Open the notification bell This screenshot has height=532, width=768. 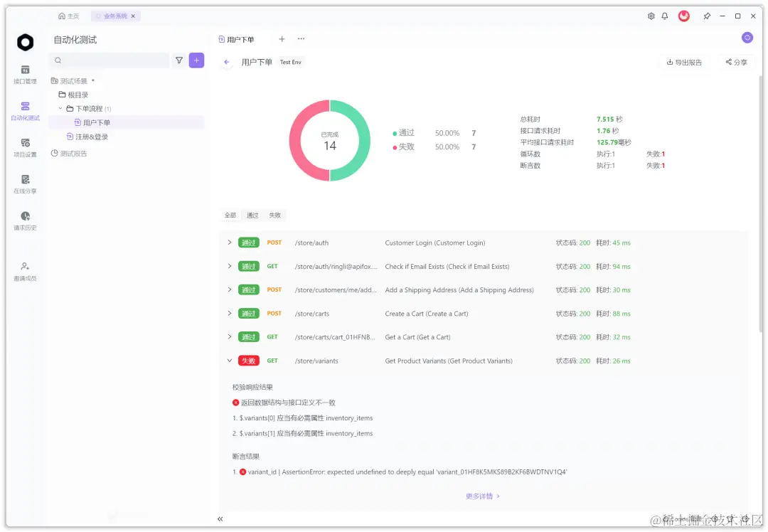pos(665,16)
